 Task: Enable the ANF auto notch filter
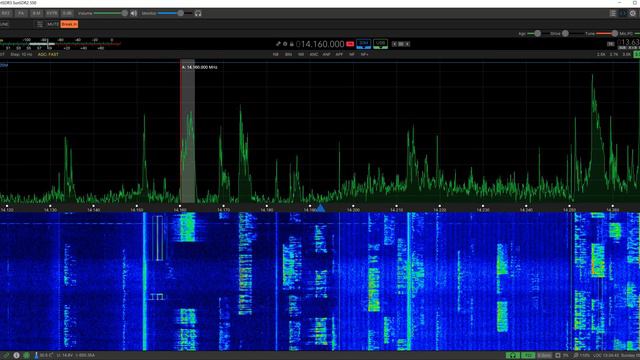click(x=326, y=54)
